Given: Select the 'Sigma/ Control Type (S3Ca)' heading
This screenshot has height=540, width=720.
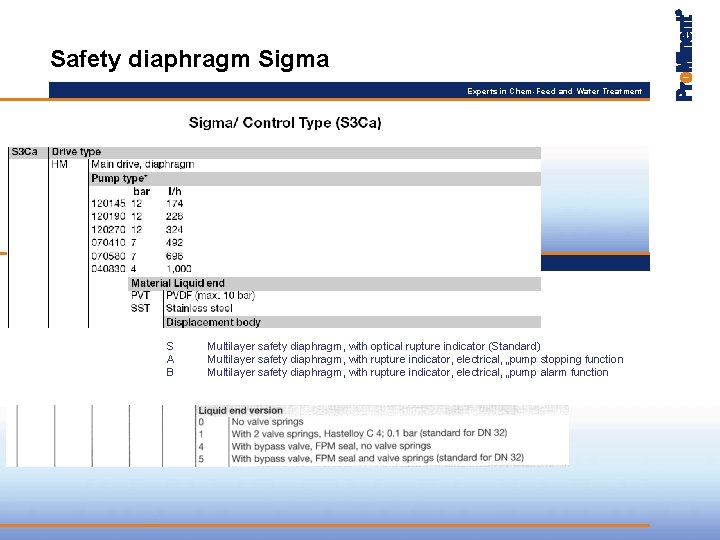Looking at the screenshot, I should coord(285,123).
